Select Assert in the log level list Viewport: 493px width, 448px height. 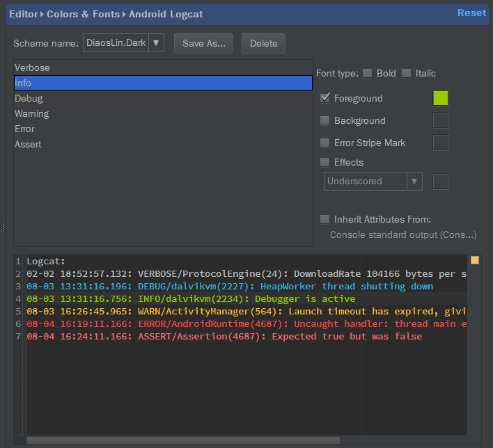pyautogui.click(x=163, y=145)
